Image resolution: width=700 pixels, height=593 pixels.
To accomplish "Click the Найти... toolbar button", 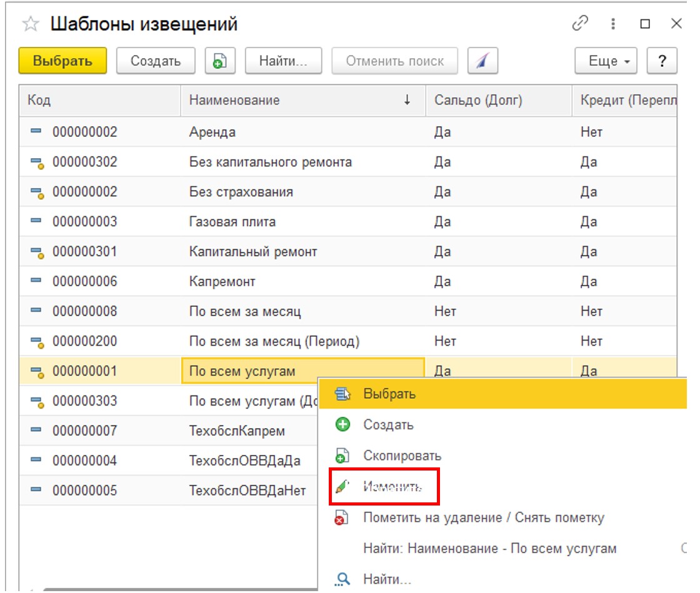I will 284,61.
